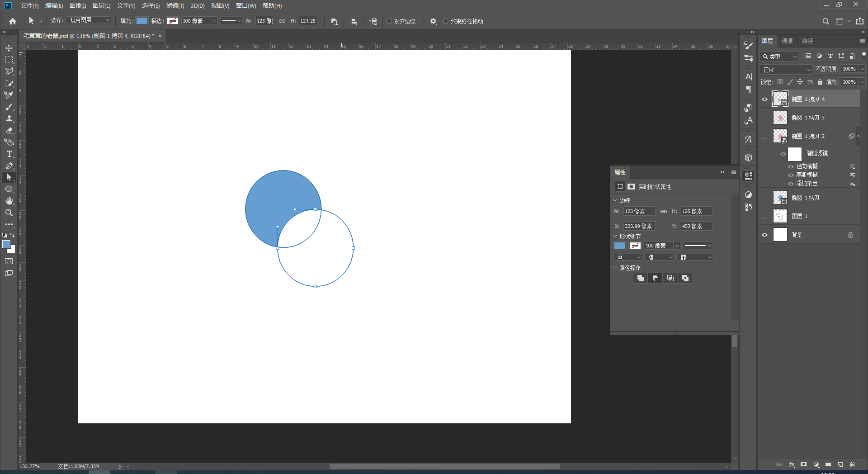Switch to the 通道 tab

[787, 41]
